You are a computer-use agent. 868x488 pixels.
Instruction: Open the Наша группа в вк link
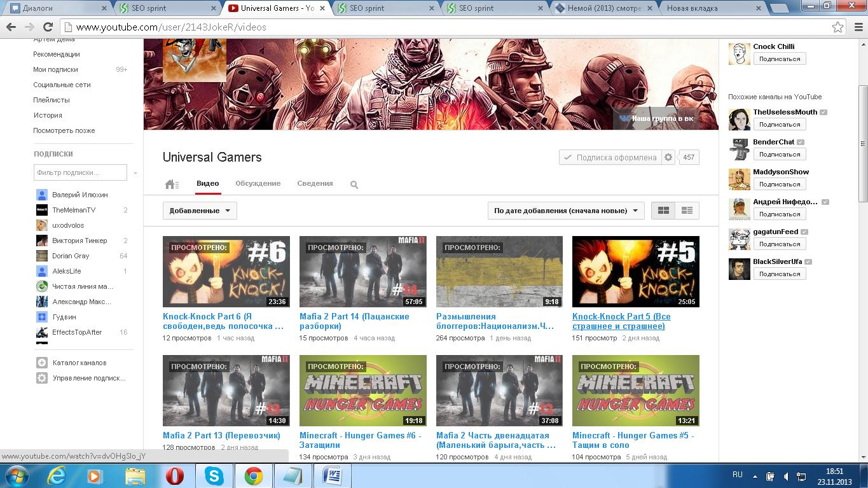coord(657,119)
